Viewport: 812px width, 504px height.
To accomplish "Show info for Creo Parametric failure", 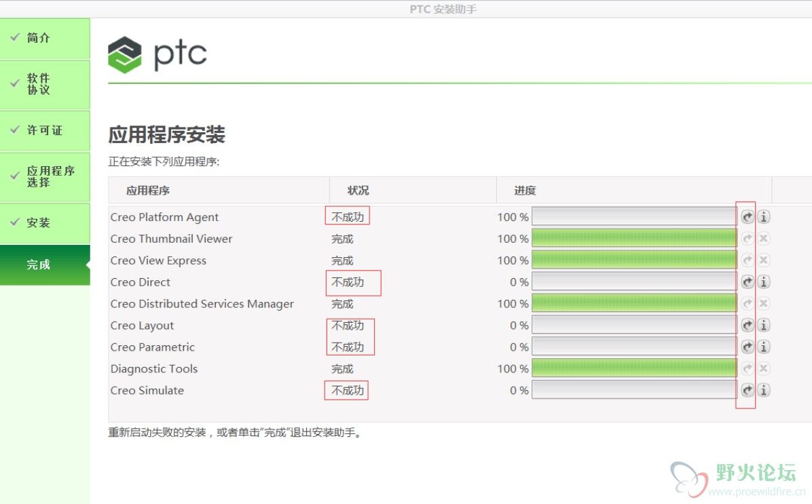I will [763, 347].
